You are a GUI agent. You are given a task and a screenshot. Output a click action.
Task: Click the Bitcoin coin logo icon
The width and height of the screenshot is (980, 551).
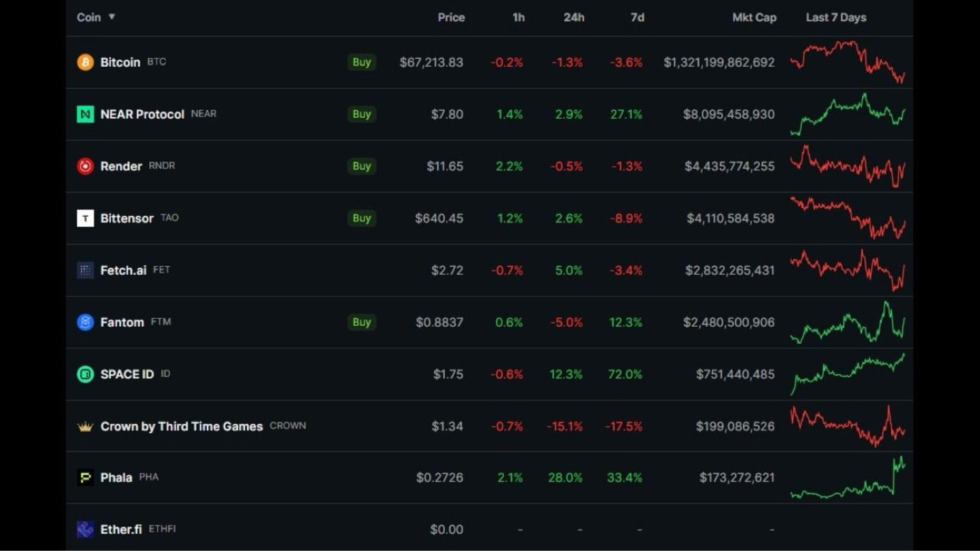(x=85, y=62)
